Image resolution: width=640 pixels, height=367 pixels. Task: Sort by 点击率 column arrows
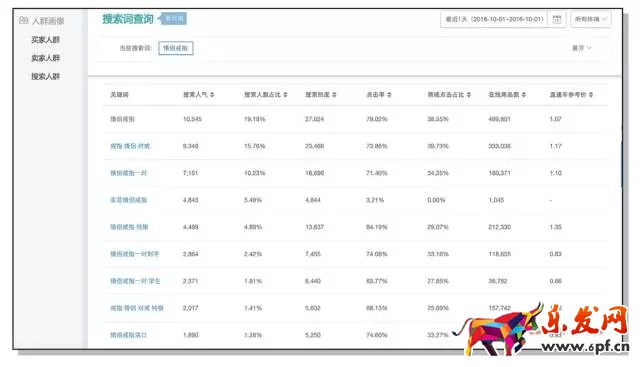tap(389, 95)
